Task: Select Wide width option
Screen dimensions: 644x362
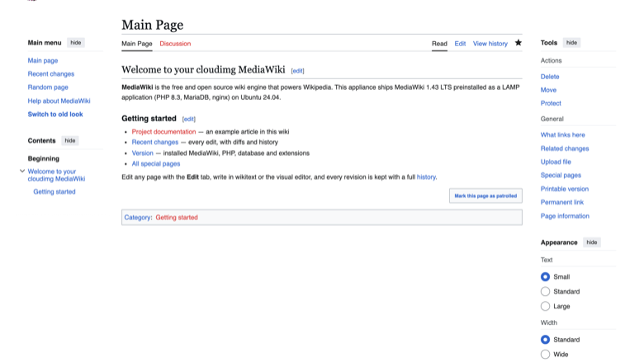Action: coord(545,355)
